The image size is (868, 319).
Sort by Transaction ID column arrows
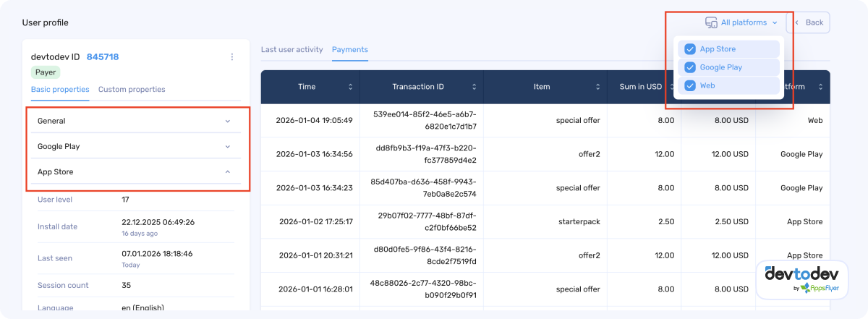point(475,87)
